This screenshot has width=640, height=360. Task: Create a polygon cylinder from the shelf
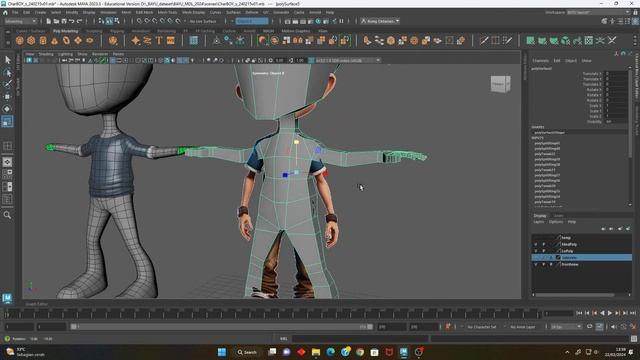pos(43,40)
